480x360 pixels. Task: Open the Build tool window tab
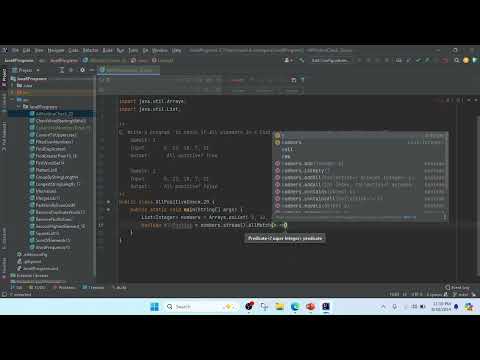(x=119, y=287)
